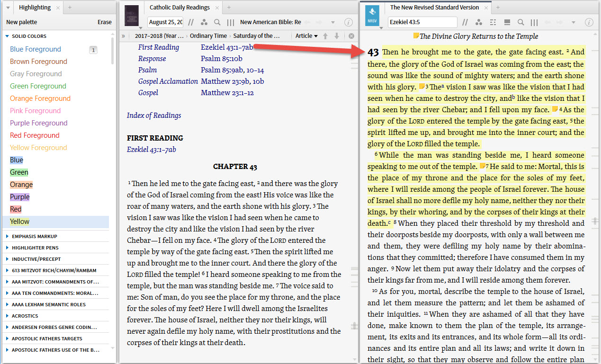Viewport: 601px width, 364px height.
Task: Expand the Apostolic Fathers Targets palette
Action: pos(7,338)
